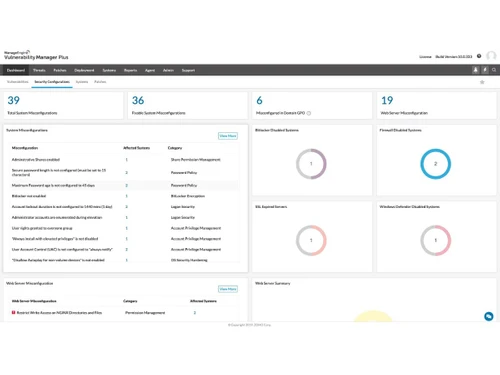Switch to the Vulnerabilities sub-tab
This screenshot has width=500, height=375.
point(18,82)
